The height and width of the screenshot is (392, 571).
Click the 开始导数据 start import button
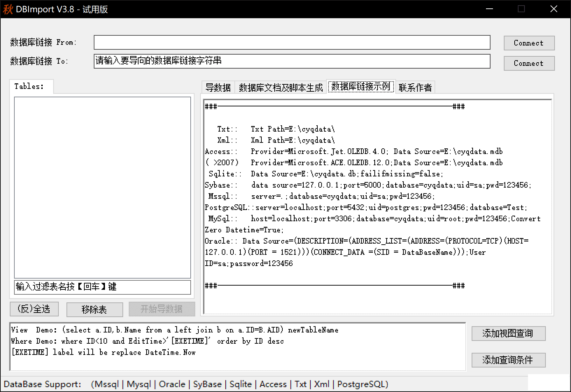[x=162, y=309]
